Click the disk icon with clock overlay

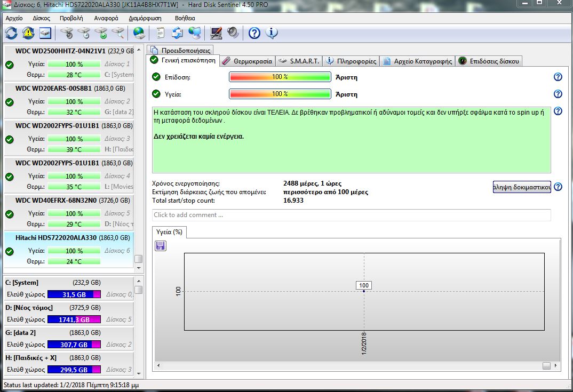(x=84, y=33)
